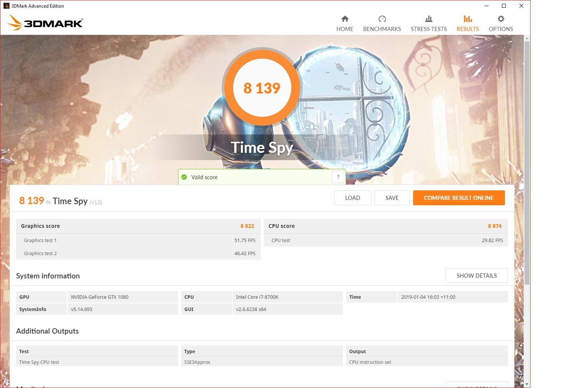Click the LOAD button
The height and width of the screenshot is (388, 588).
click(x=353, y=198)
